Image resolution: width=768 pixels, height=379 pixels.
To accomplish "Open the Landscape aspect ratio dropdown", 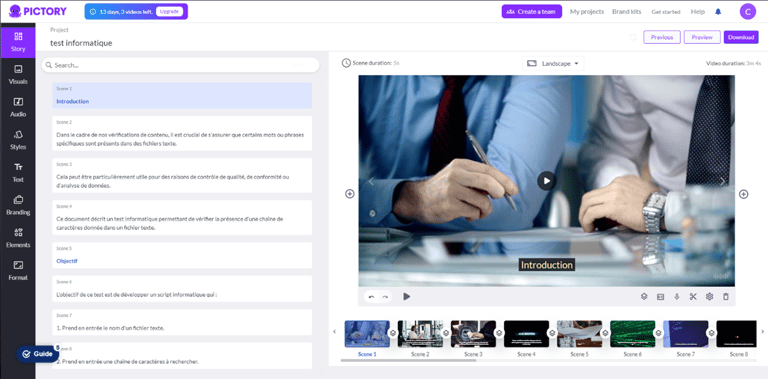I will coord(553,64).
